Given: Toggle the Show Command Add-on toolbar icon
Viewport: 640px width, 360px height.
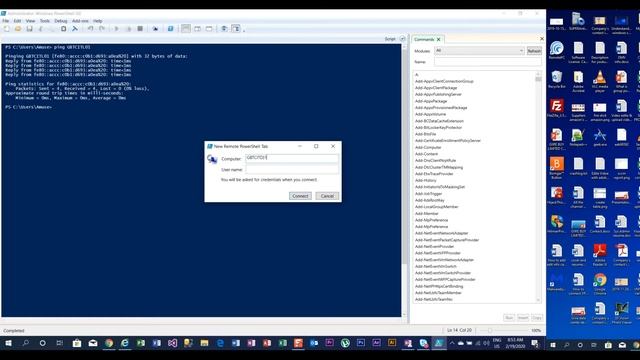Looking at the screenshot, I should (236, 29).
